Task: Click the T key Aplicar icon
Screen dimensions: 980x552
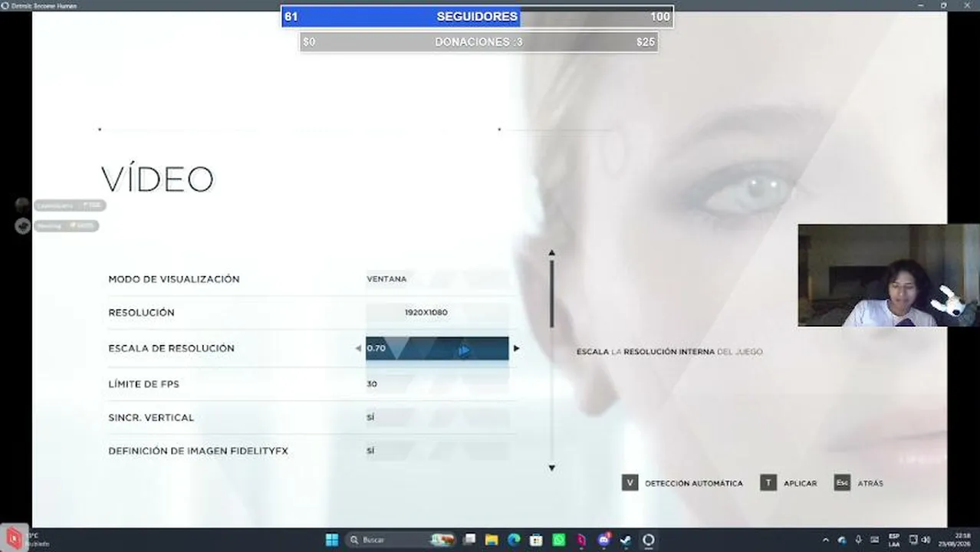Action: (x=768, y=483)
